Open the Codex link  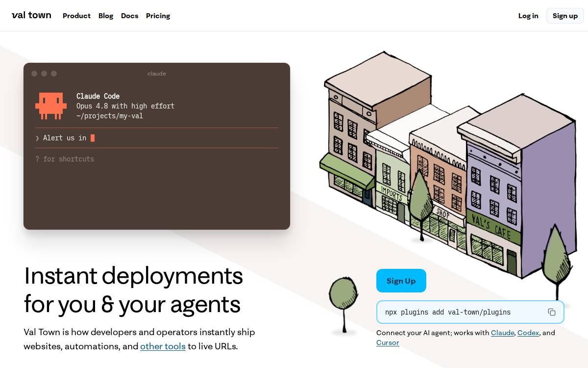[528, 333]
